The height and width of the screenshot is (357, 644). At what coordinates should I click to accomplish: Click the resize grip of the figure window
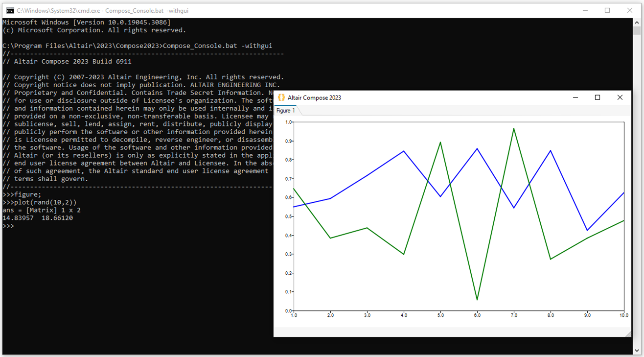(x=628, y=334)
